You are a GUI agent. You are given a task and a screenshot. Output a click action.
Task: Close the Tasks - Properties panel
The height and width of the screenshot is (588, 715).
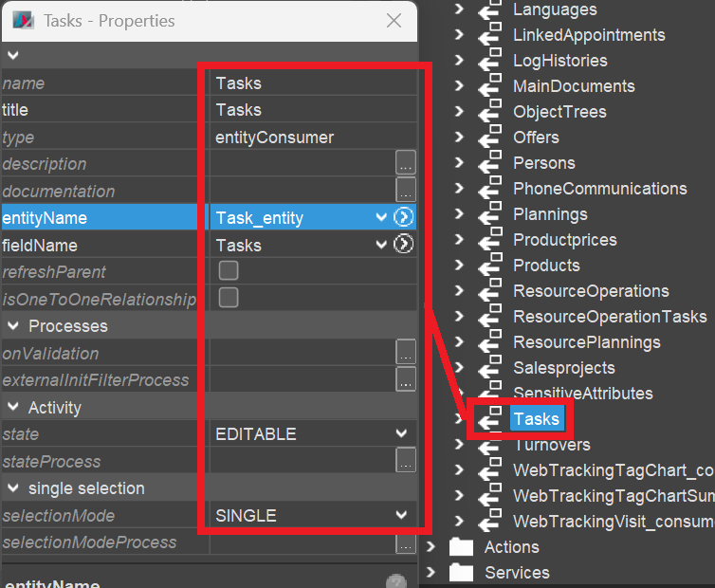tap(394, 21)
